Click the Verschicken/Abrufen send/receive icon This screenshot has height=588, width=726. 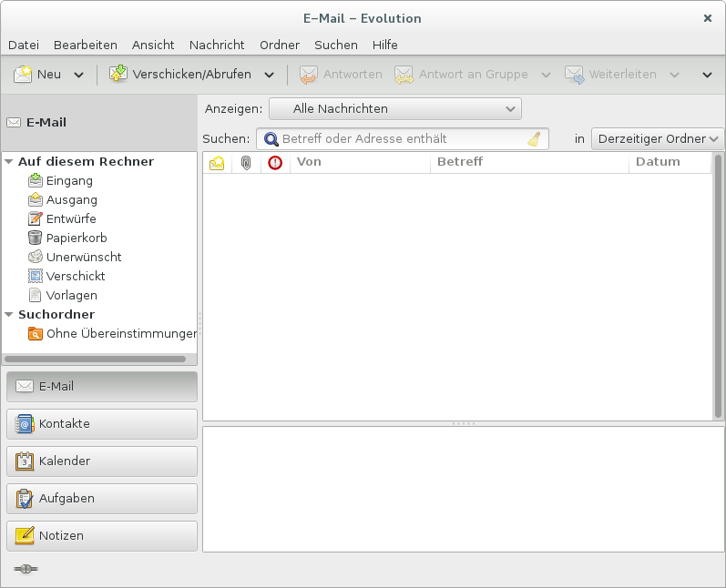tap(118, 75)
